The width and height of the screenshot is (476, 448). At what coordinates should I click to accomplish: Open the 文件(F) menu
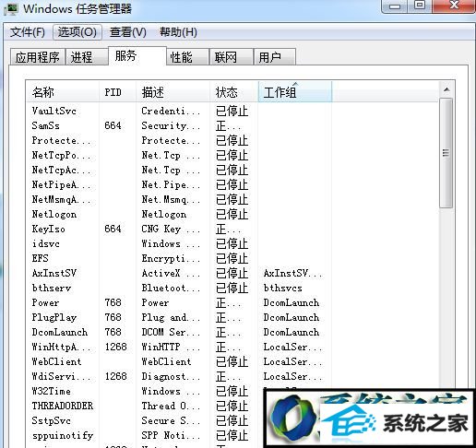(x=28, y=32)
